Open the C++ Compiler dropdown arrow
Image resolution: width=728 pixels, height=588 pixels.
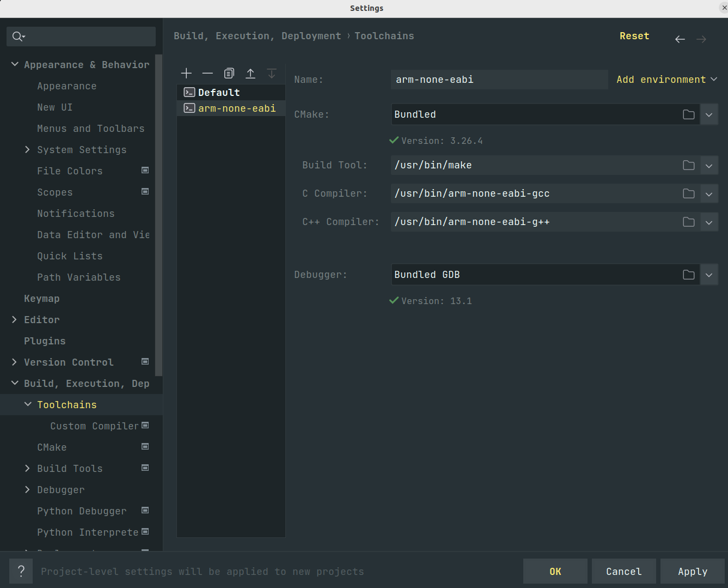coord(709,222)
